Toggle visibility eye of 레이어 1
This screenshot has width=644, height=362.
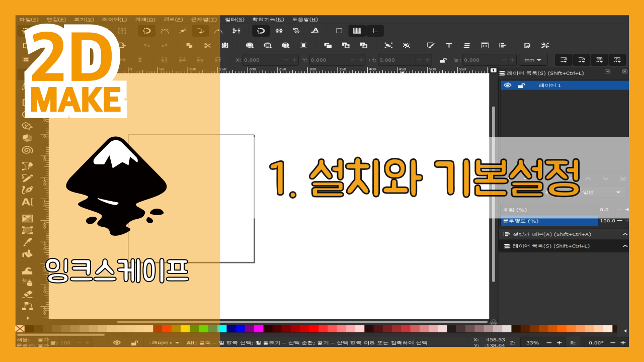tap(507, 85)
